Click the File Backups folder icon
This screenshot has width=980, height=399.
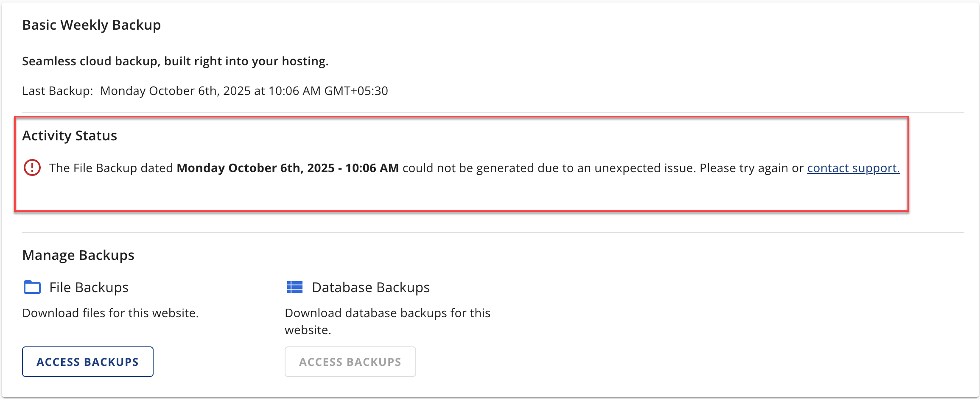coord(32,287)
